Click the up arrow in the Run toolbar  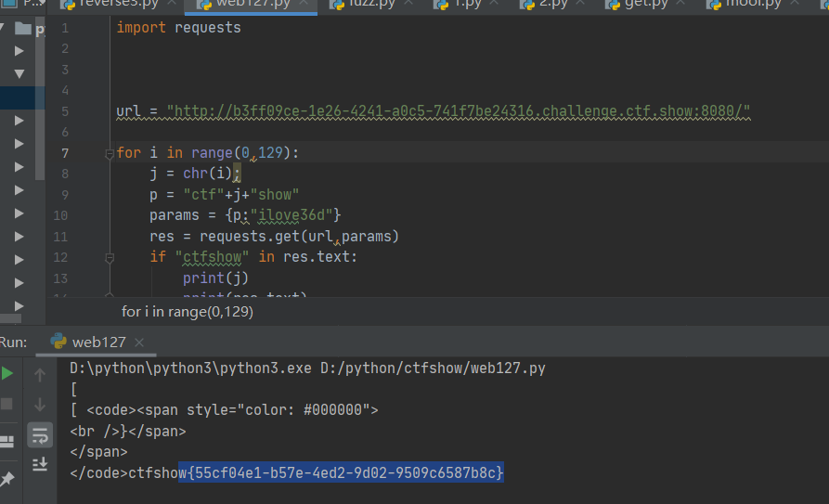pyautogui.click(x=40, y=375)
